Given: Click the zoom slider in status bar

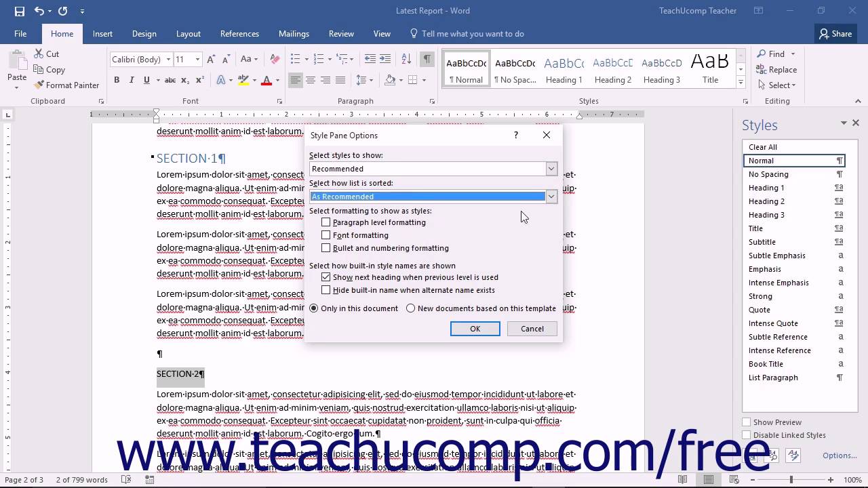Looking at the screenshot, I should tap(791, 480).
